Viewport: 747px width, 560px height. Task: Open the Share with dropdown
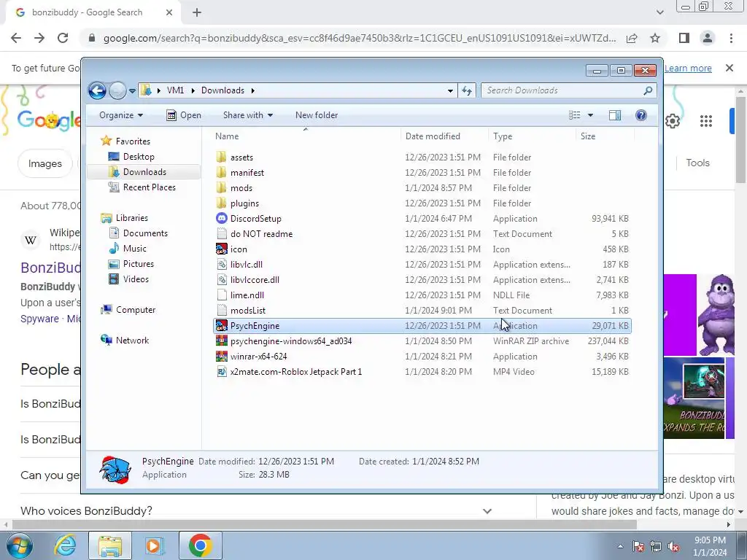pyautogui.click(x=248, y=115)
